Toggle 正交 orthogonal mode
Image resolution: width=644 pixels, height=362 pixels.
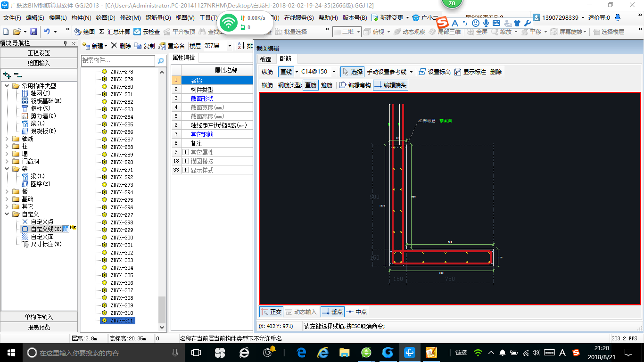click(271, 312)
